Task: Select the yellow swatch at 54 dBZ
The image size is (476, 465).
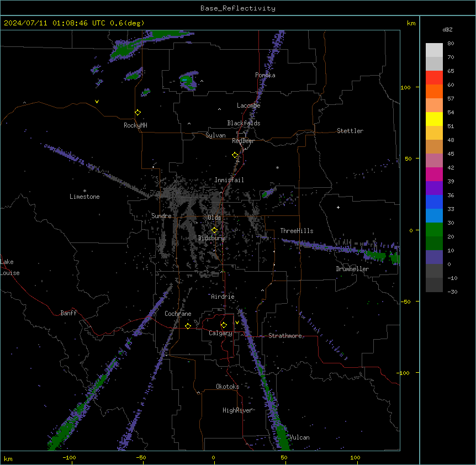Action: pyautogui.click(x=434, y=119)
